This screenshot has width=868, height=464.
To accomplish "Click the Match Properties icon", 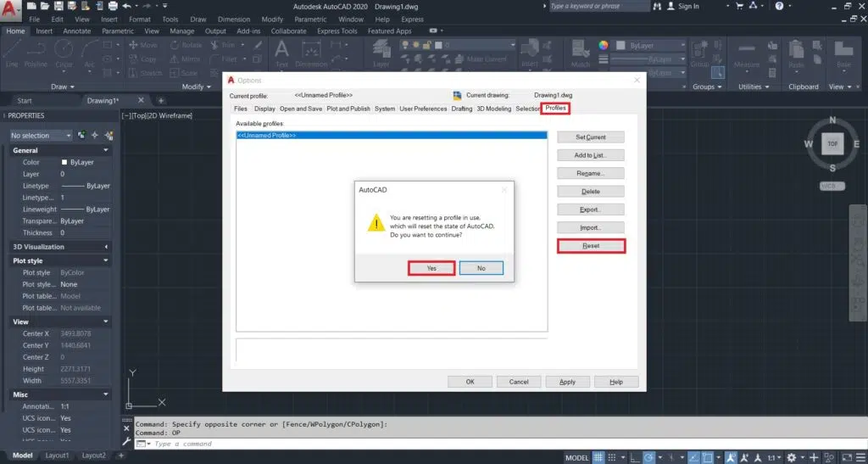I will (581, 49).
